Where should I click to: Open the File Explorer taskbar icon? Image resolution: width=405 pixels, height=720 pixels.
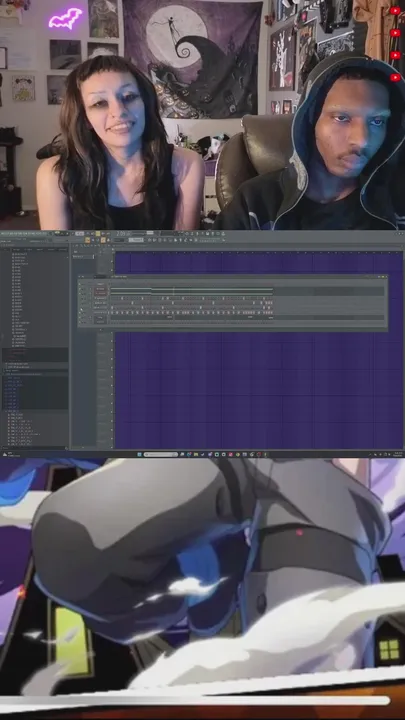tap(196, 455)
